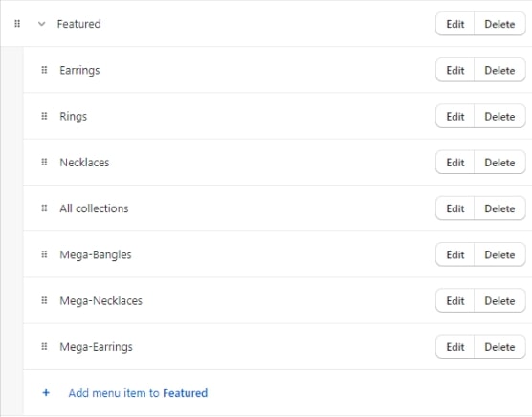Screen dimensions: 532x417
Task: Edit the Featured menu item
Action: coord(455,24)
